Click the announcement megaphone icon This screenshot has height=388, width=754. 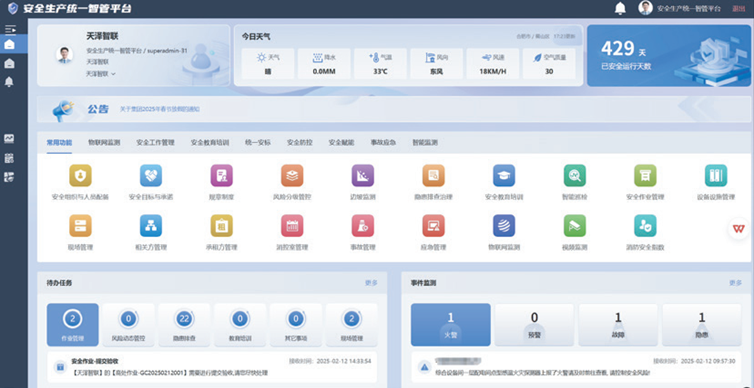(63, 111)
